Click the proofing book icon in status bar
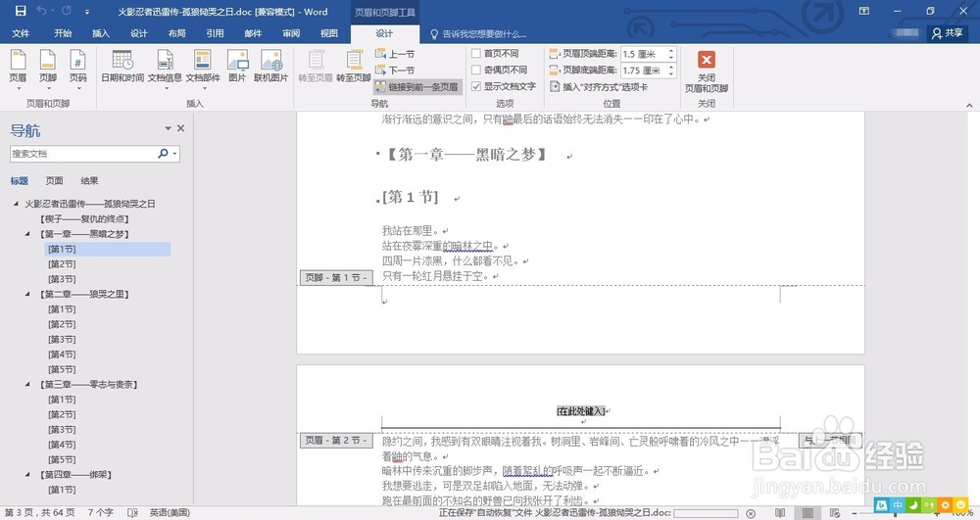This screenshot has height=520, width=980. (132, 512)
